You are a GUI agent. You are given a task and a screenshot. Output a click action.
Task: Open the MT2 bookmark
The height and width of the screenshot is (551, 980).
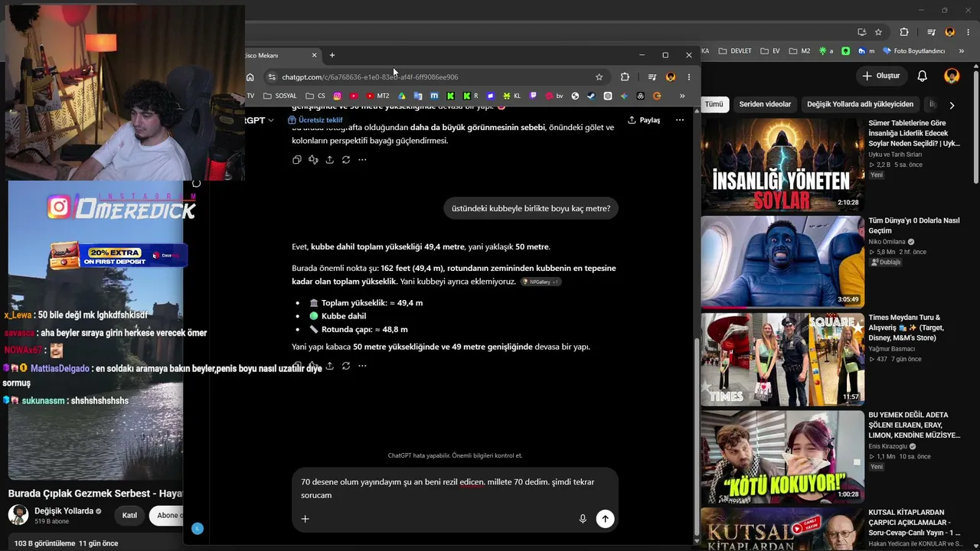pos(377,96)
